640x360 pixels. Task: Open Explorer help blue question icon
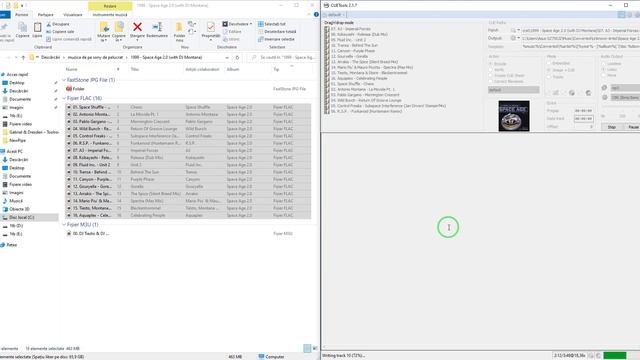[316, 14]
